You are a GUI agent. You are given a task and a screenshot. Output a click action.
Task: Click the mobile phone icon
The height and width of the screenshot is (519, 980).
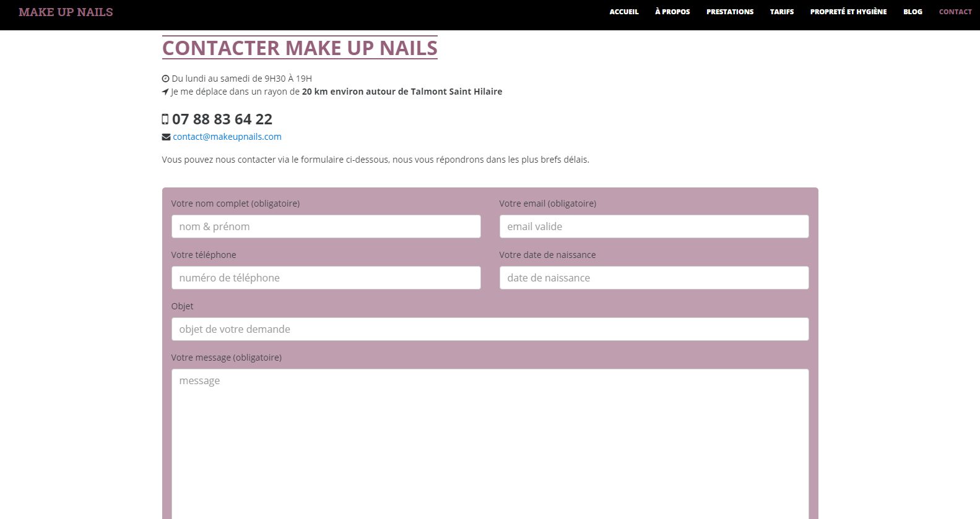pos(165,119)
